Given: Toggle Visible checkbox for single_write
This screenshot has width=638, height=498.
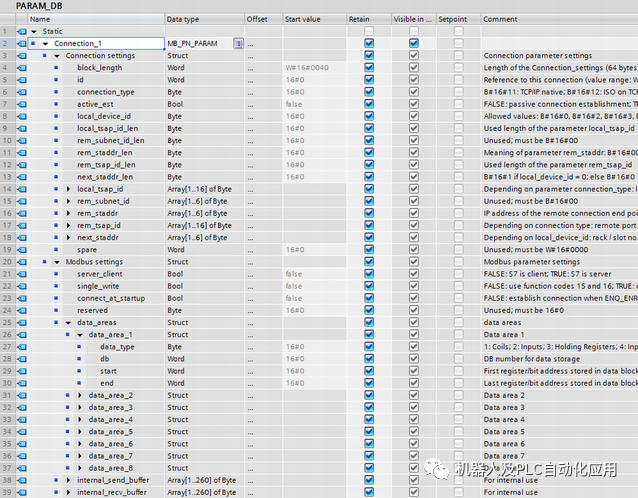Looking at the screenshot, I should [414, 286].
